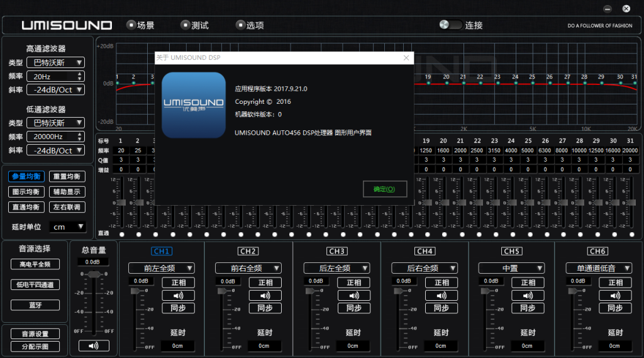This screenshot has width=644, height=358.
Task: Mute the CH6 channel speaker icon
Action: 615,296
